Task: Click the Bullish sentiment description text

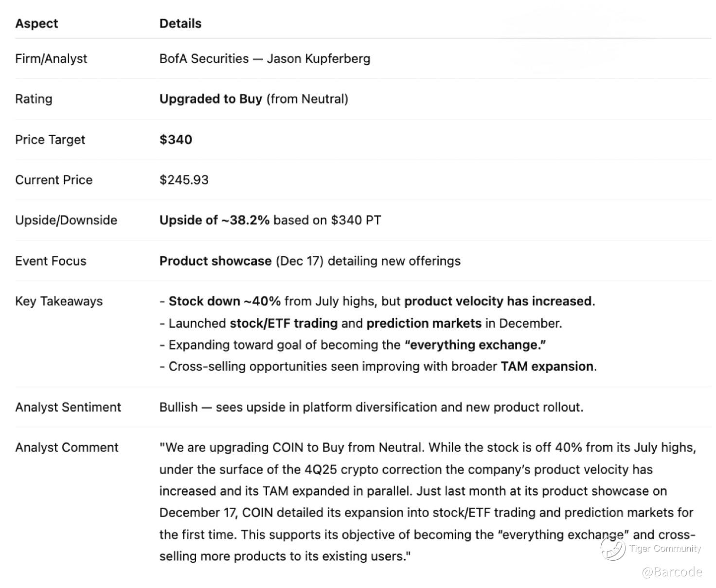Action: 371,407
